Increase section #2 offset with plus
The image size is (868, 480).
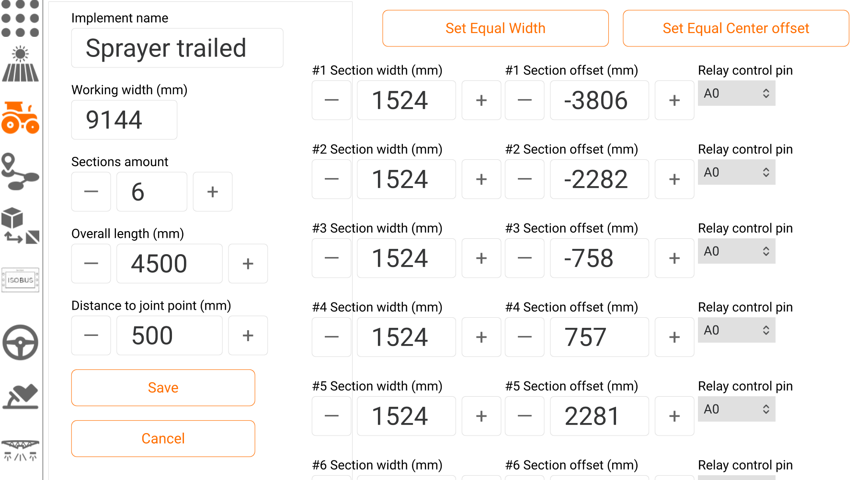[674, 179]
